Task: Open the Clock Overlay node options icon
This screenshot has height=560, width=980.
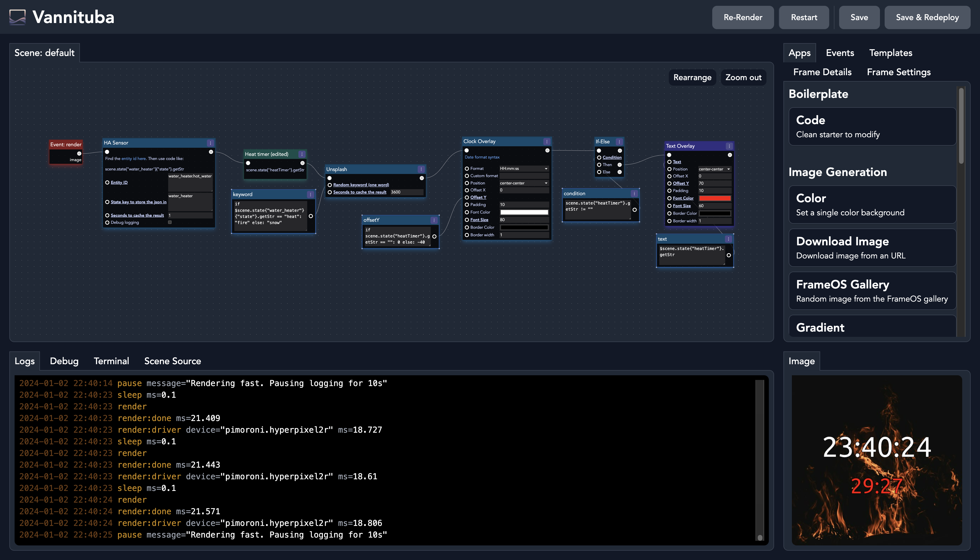Action: [547, 142]
